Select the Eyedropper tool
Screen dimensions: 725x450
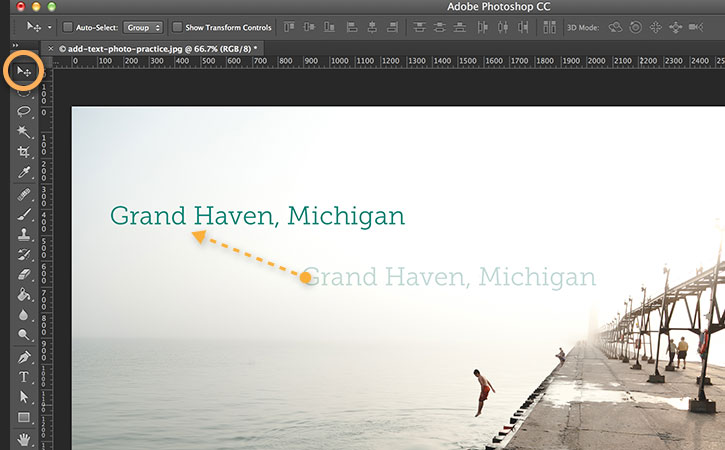coord(23,173)
